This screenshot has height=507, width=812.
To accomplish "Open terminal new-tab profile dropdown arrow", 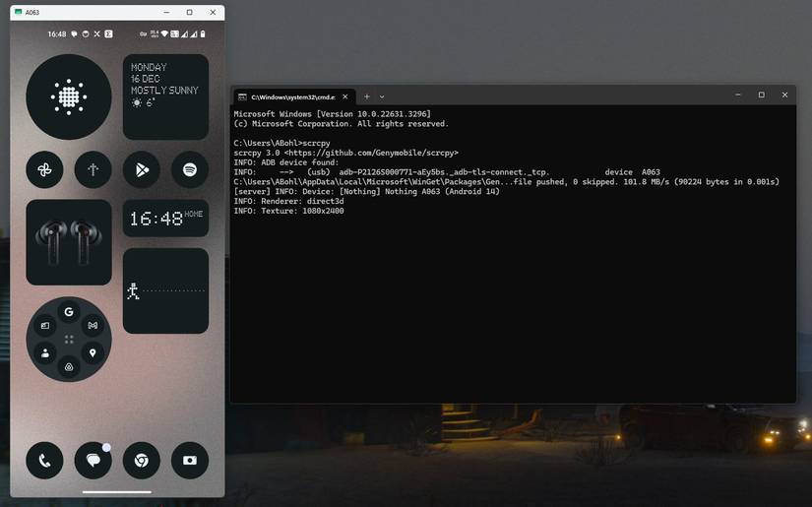I will click(382, 96).
